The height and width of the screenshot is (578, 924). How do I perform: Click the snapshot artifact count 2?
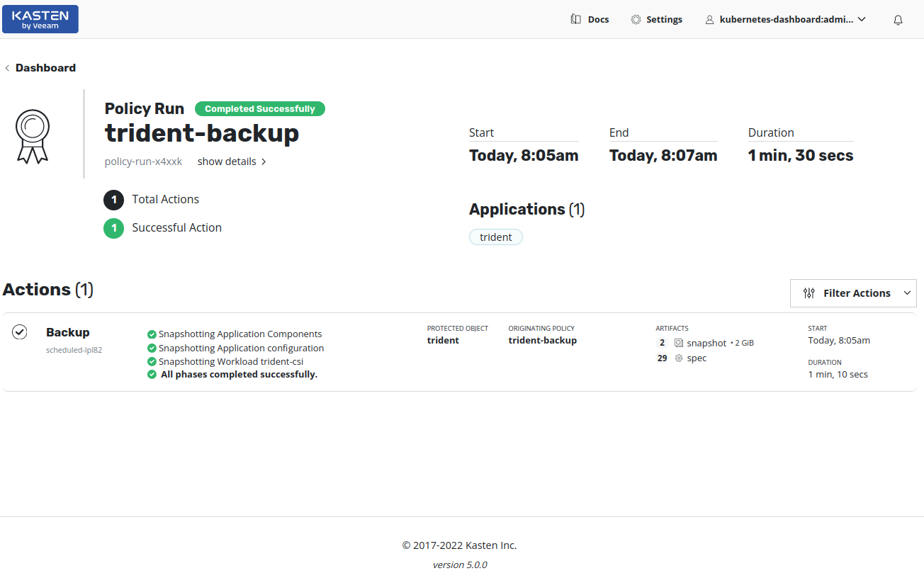tap(662, 343)
